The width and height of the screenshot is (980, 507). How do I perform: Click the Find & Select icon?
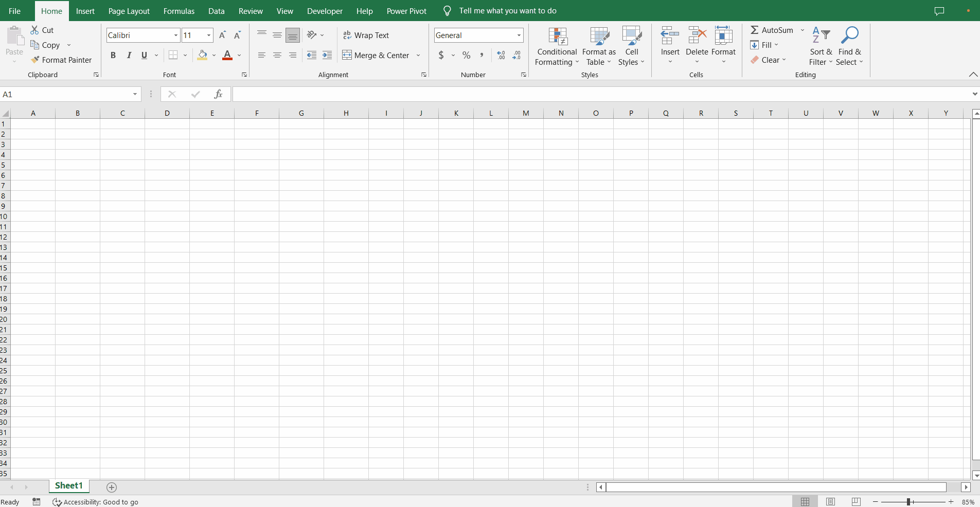[850, 34]
